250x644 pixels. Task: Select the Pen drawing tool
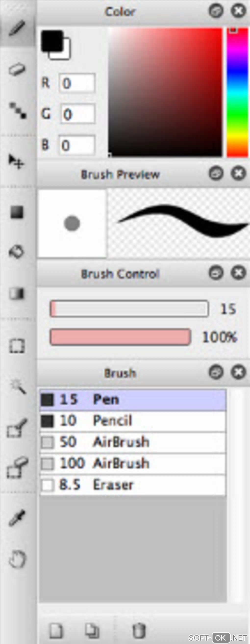[17, 28]
